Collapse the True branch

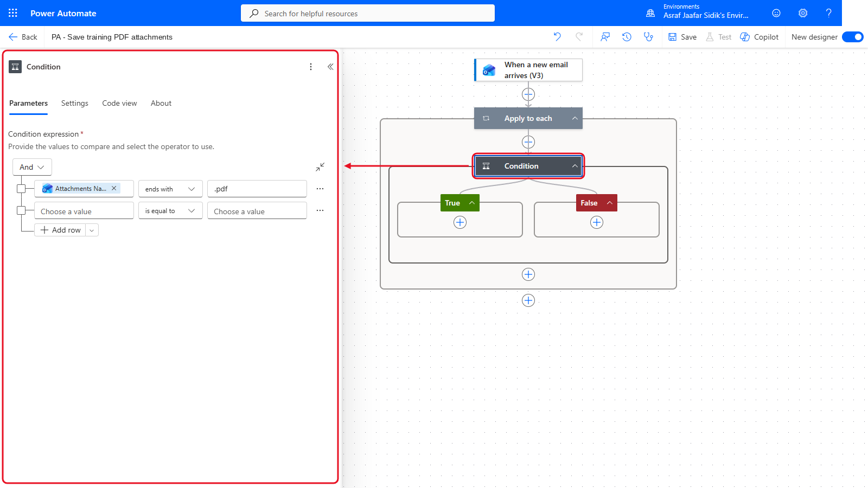coord(472,203)
